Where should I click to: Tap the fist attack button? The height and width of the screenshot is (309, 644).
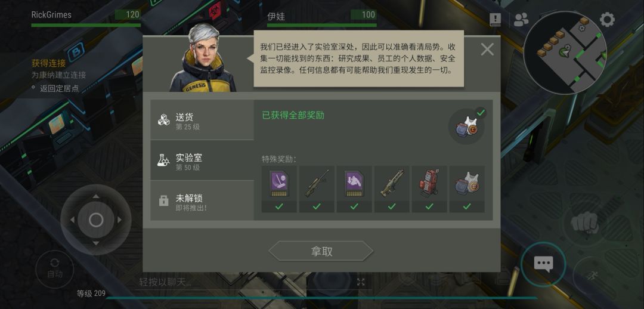coord(584,224)
